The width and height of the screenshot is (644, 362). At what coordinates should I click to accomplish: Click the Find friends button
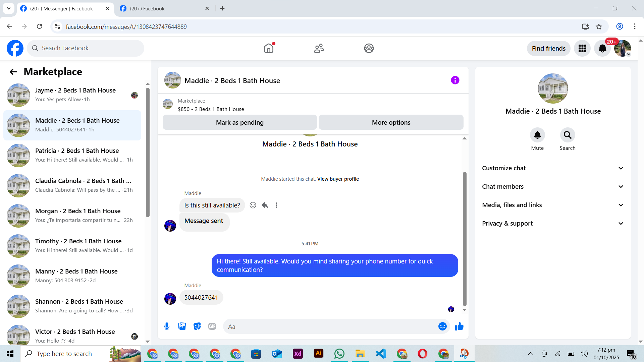[x=549, y=49]
